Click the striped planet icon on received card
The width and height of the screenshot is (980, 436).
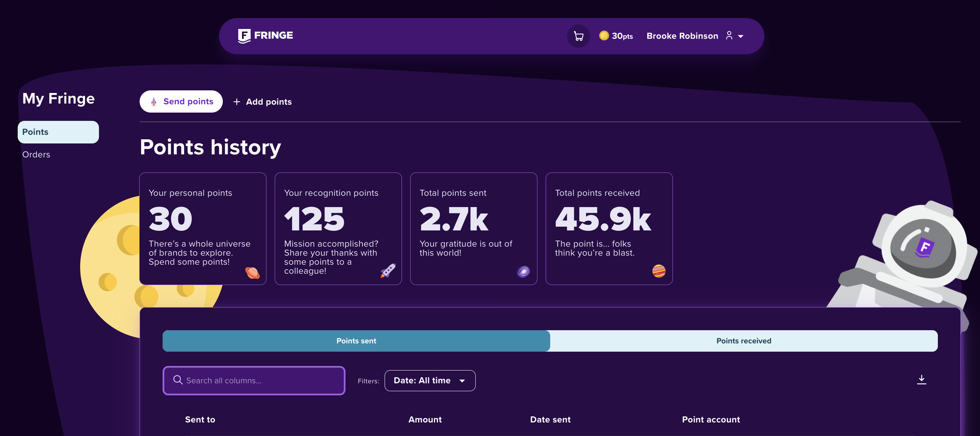[x=659, y=271]
